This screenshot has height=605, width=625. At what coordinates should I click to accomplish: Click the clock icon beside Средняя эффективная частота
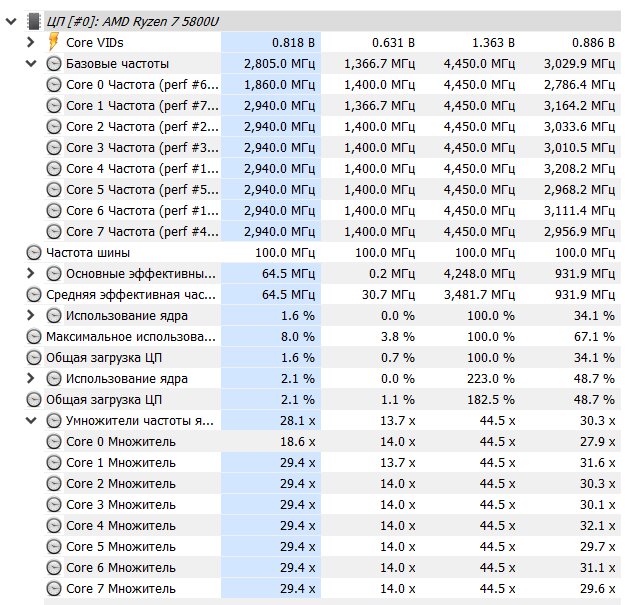[x=34, y=295]
